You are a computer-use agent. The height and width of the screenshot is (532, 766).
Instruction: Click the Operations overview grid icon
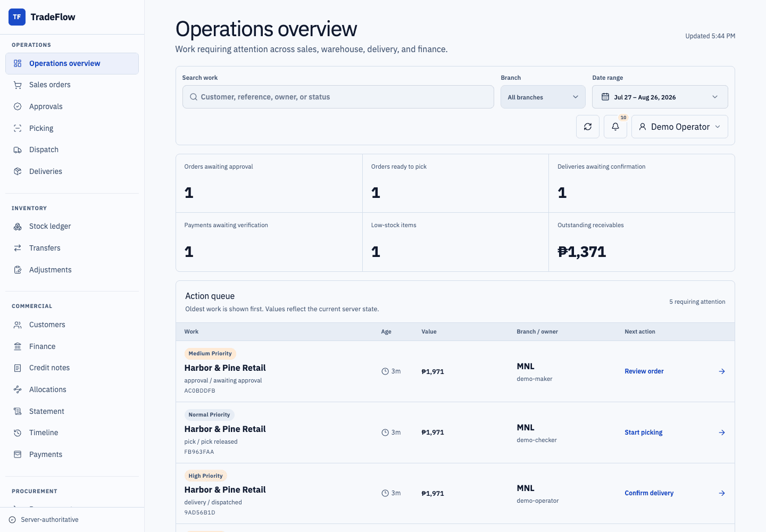point(18,63)
